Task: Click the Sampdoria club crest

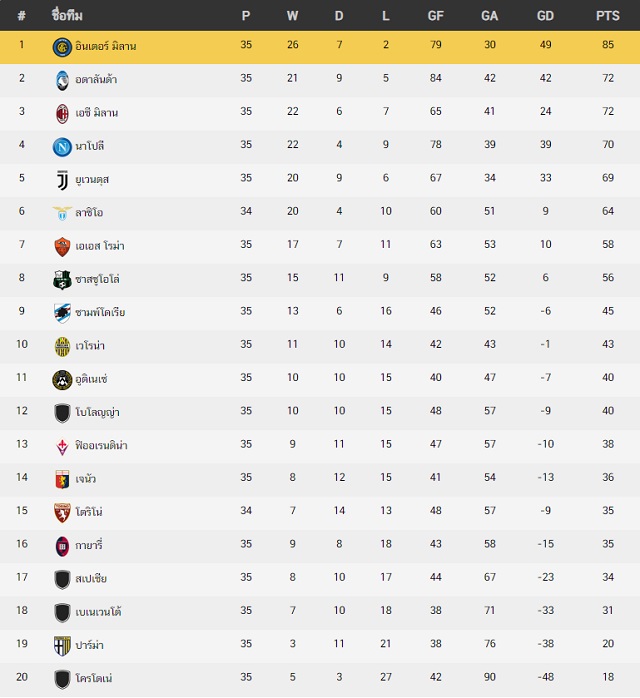Action: click(x=62, y=313)
